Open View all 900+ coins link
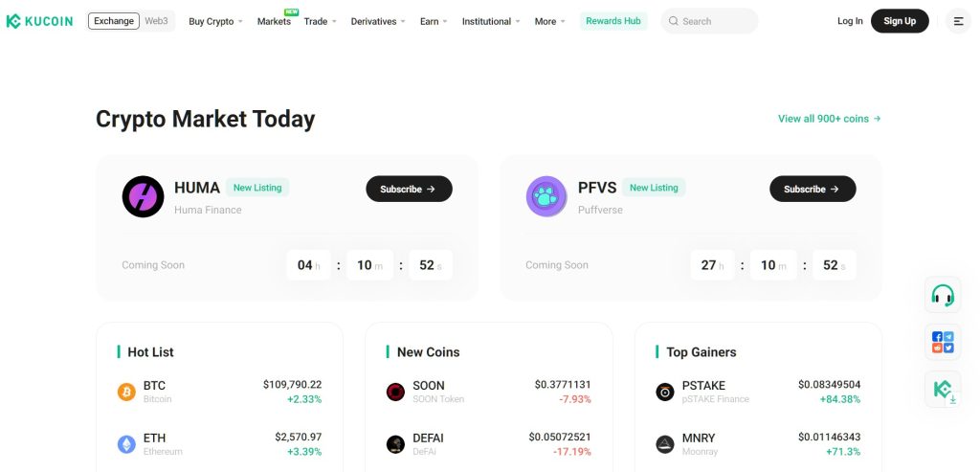980x472 pixels. pos(830,118)
